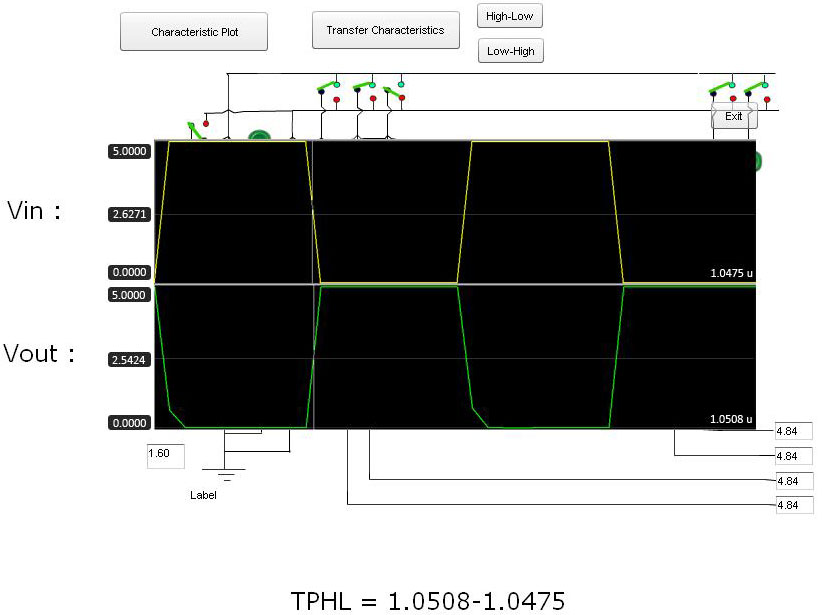Toggle the rightmost of the three middle circuit switches
824x615 pixels.
pos(395,90)
